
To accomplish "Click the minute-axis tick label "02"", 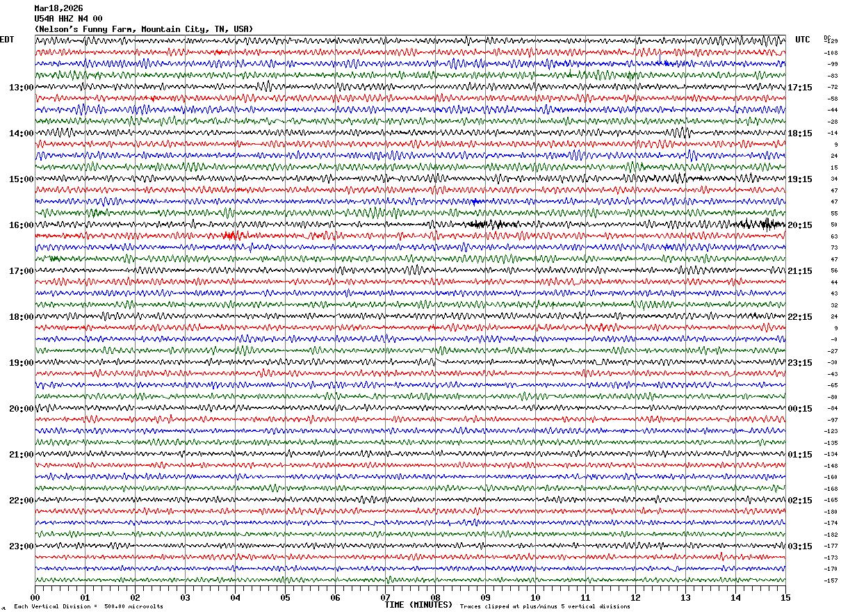I will pyautogui.click(x=135, y=597).
